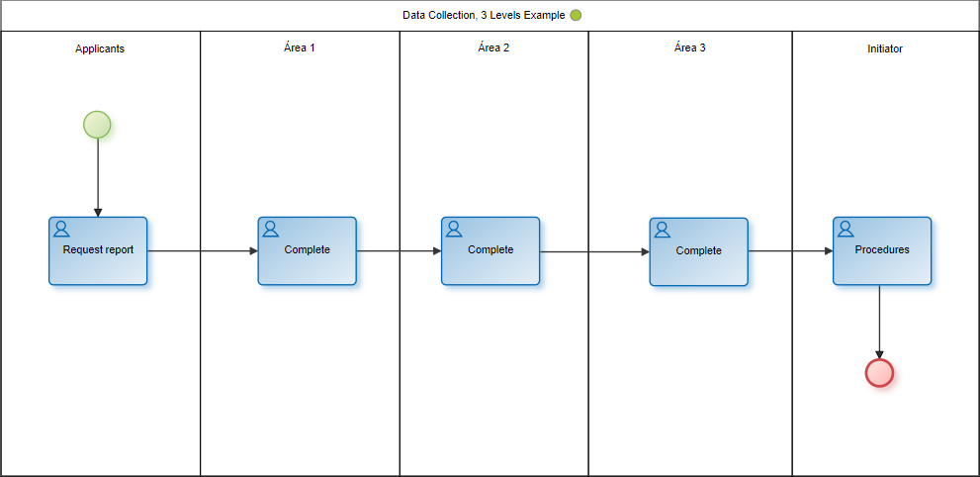Viewport: 980px width, 477px height.
Task: Click user icon on Área 2 Complete task
Action: [454, 230]
